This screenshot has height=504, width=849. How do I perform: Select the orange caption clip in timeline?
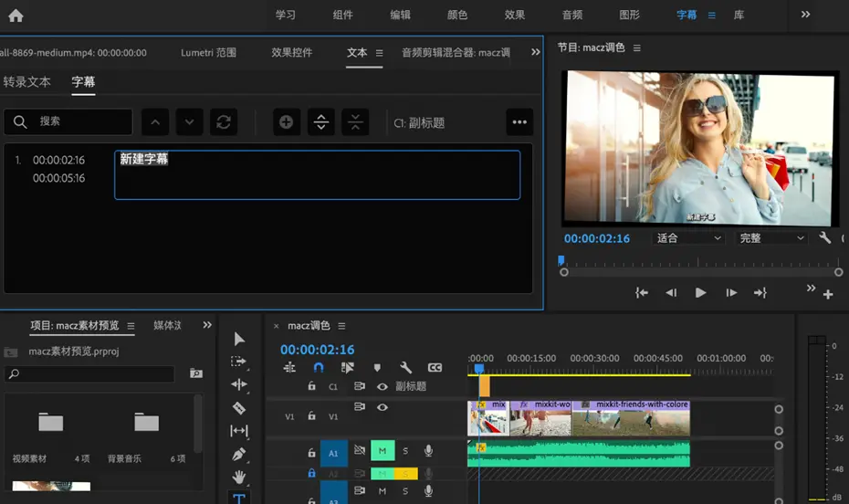485,386
